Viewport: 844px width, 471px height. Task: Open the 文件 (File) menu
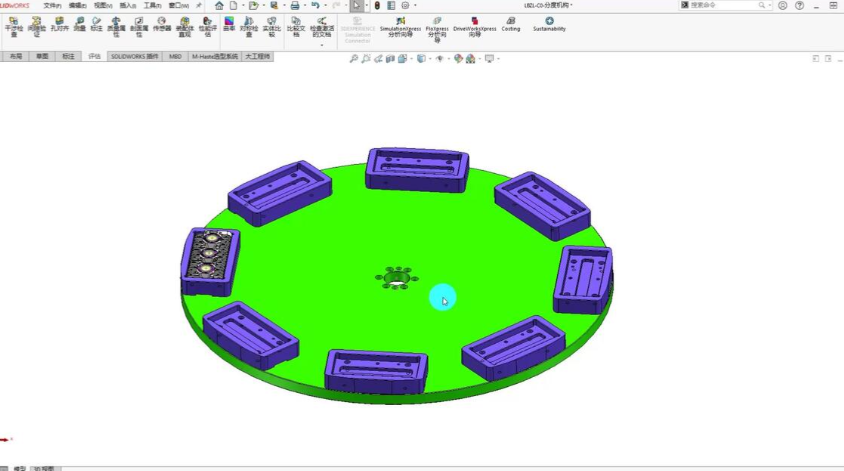tap(52, 5)
